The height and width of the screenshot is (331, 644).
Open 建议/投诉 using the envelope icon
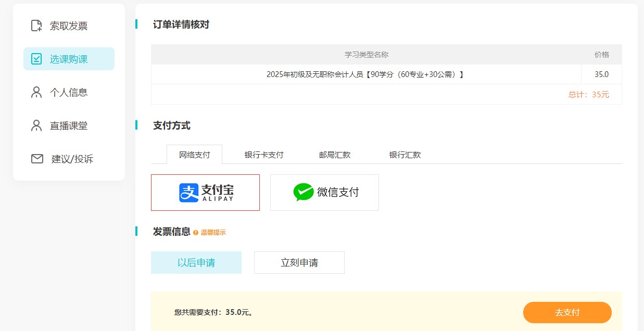[36, 159]
